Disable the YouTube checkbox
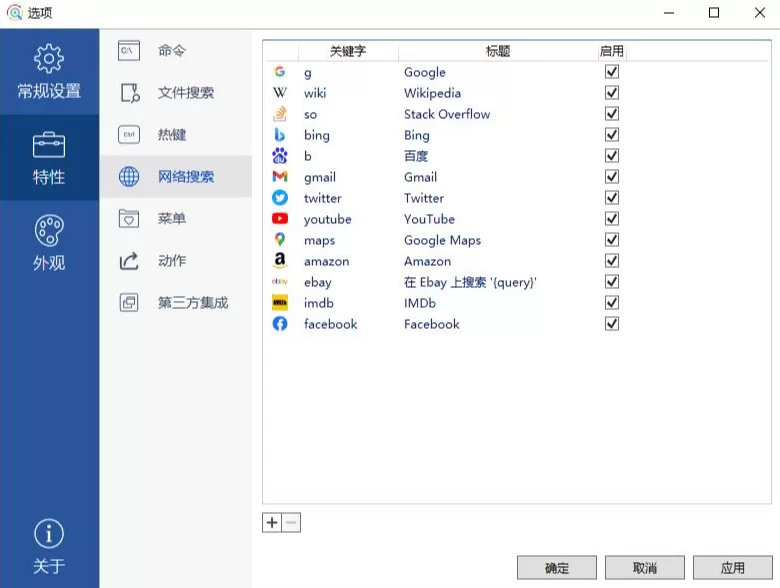Screen dimensions: 780x588 pyautogui.click(x=612, y=219)
